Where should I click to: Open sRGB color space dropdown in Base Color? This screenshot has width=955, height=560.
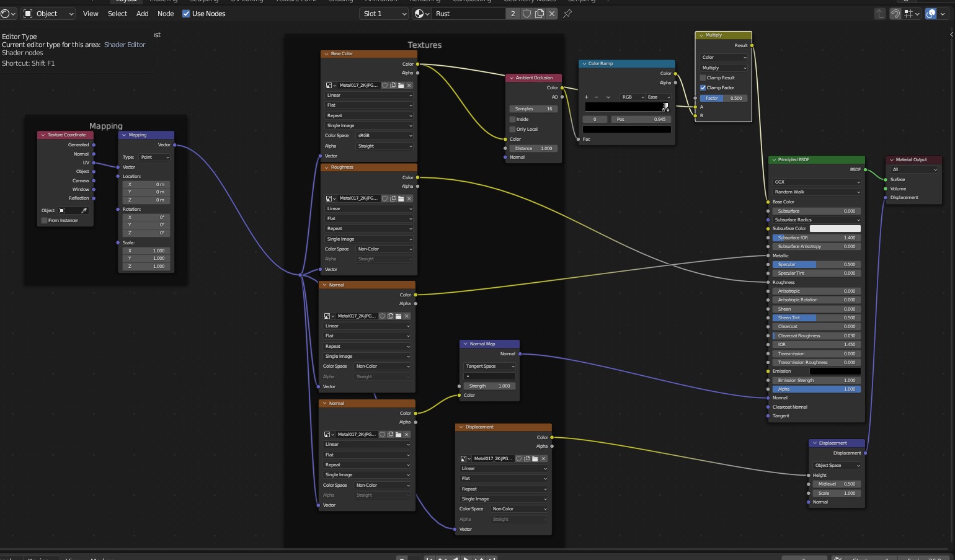point(384,135)
